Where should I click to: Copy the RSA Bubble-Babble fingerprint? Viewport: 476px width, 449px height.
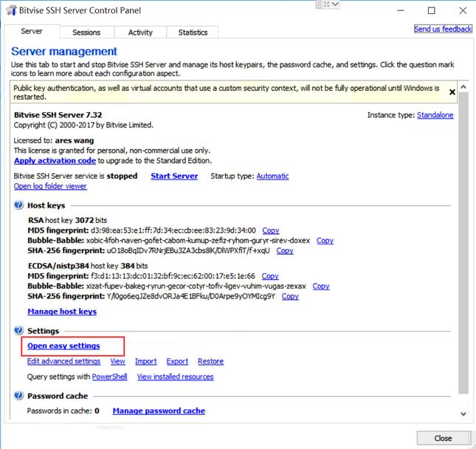tap(325, 241)
